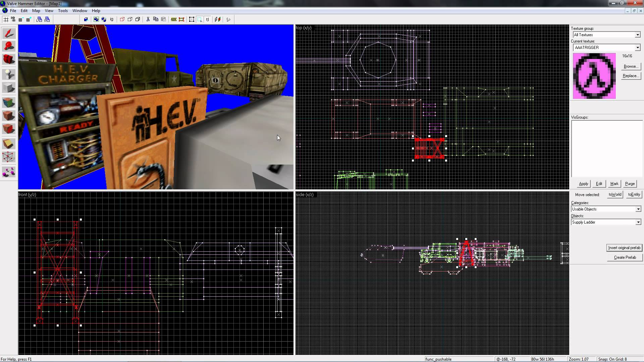This screenshot has width=644, height=362.
Task: Toggle the 3D grid display
Action: point(13,19)
